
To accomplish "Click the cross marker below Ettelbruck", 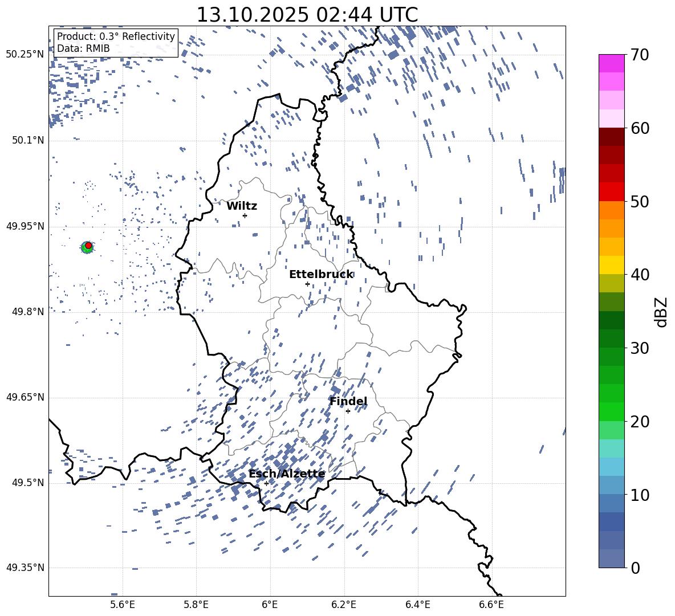I will (307, 284).
